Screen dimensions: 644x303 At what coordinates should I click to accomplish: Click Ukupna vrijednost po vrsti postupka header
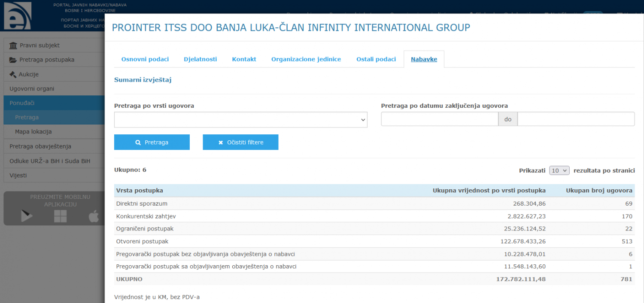pyautogui.click(x=489, y=191)
